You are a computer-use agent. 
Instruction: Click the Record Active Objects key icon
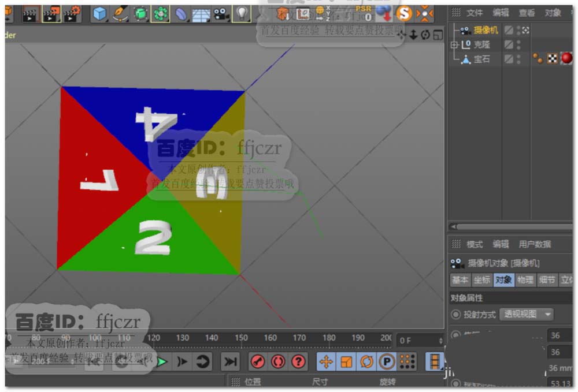click(x=258, y=362)
